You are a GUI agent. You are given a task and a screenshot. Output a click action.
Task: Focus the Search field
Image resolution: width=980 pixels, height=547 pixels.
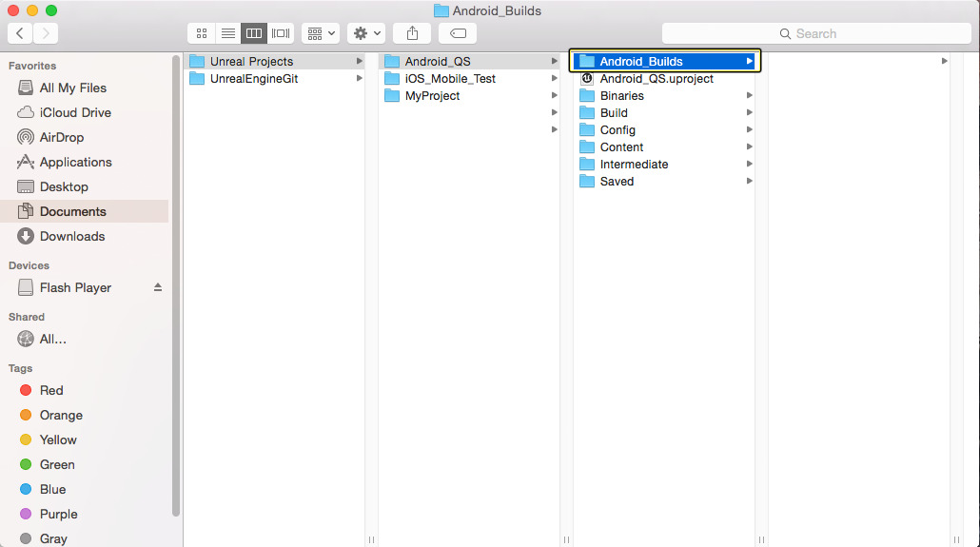pyautogui.click(x=816, y=33)
